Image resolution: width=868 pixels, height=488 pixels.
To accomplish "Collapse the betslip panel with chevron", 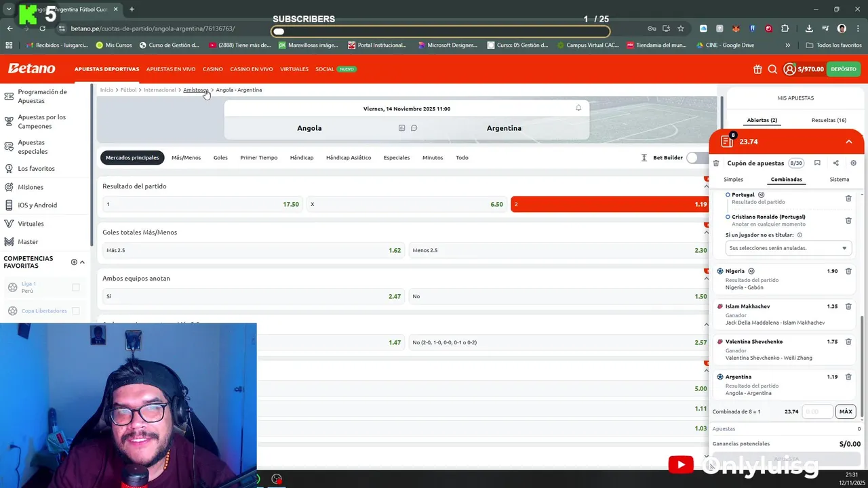I will click(x=849, y=142).
